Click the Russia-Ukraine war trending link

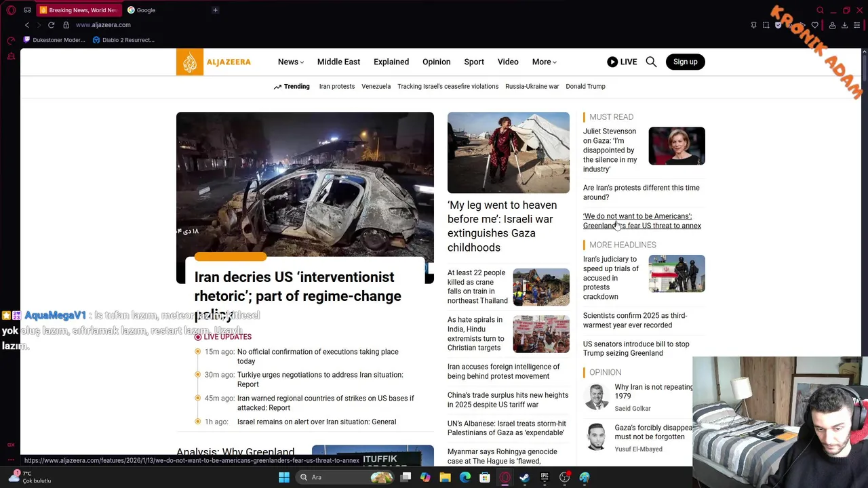pos(532,87)
